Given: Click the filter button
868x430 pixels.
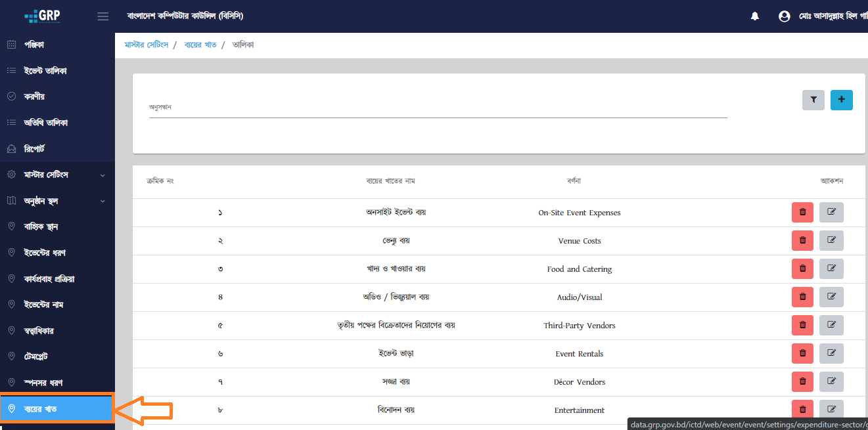Looking at the screenshot, I should 813,100.
